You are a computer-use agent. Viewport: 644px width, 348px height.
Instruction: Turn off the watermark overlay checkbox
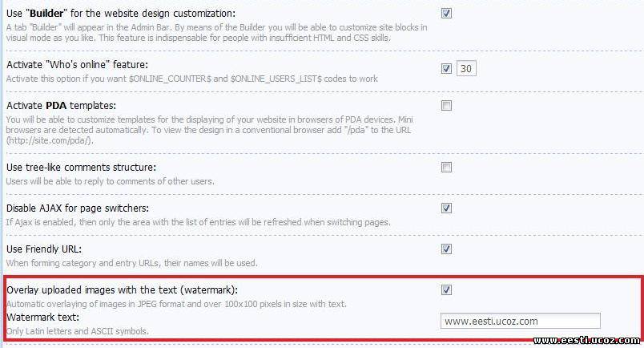[x=446, y=289]
